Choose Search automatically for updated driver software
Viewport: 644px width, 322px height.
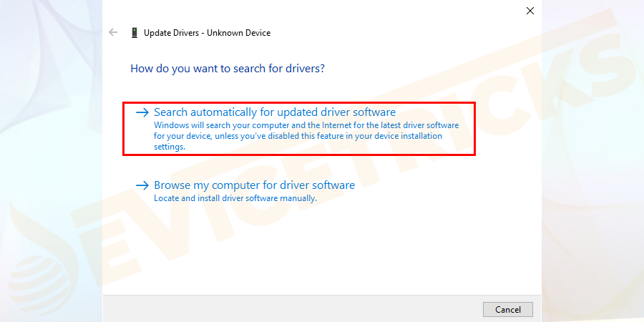(299, 129)
